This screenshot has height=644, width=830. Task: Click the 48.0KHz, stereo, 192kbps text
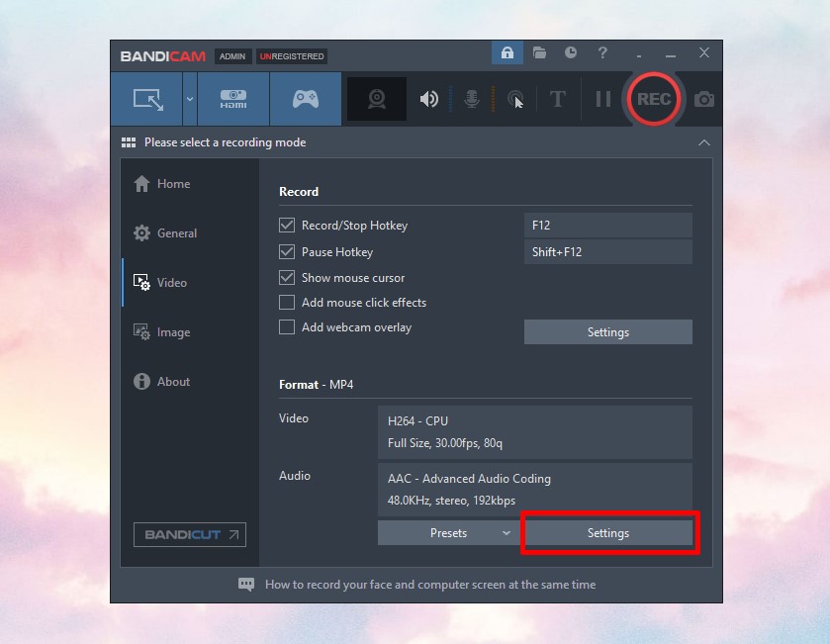point(451,501)
